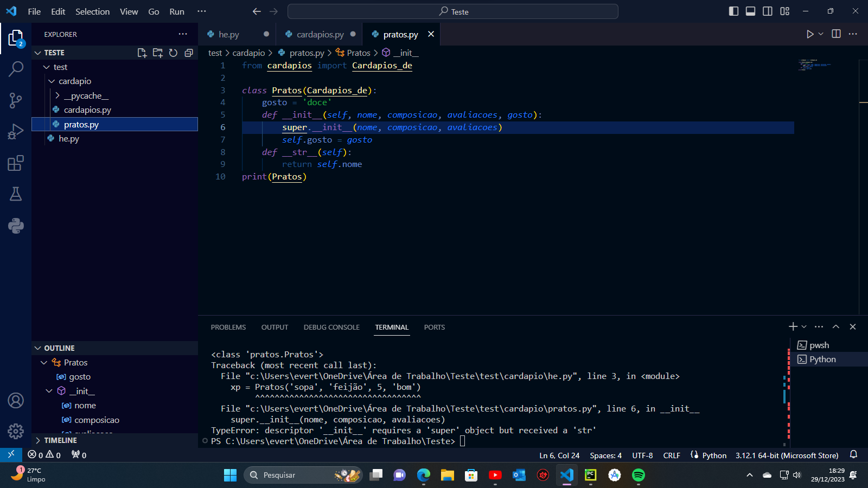Switch to the cardapios.py editor tab
The width and height of the screenshot is (868, 488).
point(320,34)
